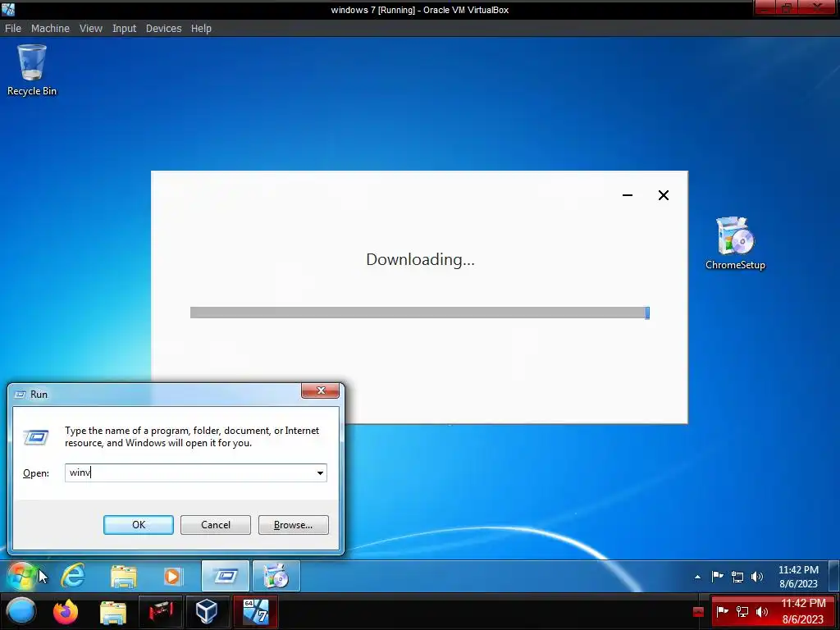
Task: Expand the Open combo box dropdown arrow
Action: [320, 473]
